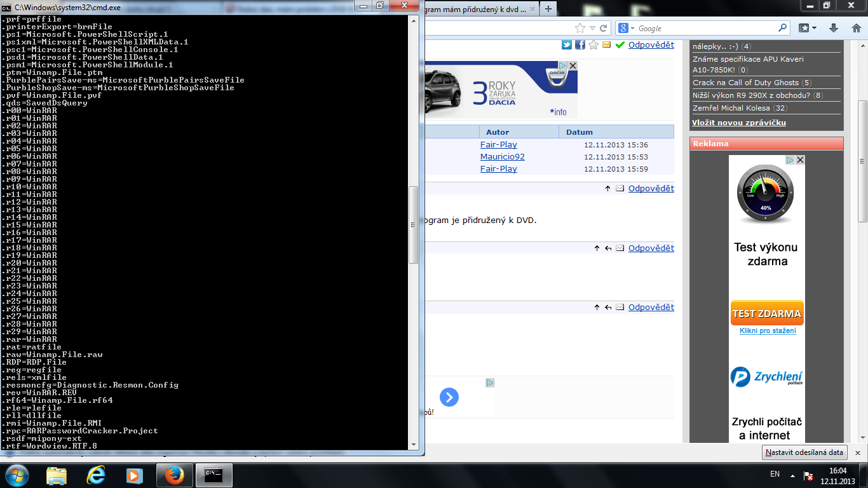Click the cmd window scroll down arrow
Image resolution: width=868 pixels, height=488 pixels.
tap(414, 445)
